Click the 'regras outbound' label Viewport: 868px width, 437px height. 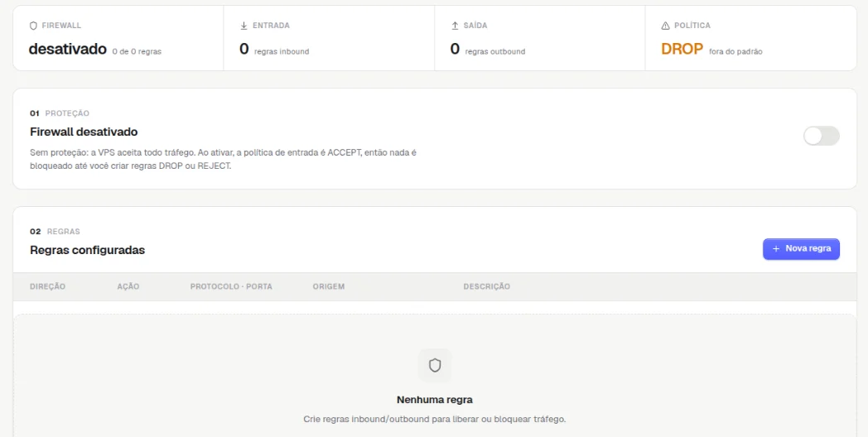click(495, 51)
